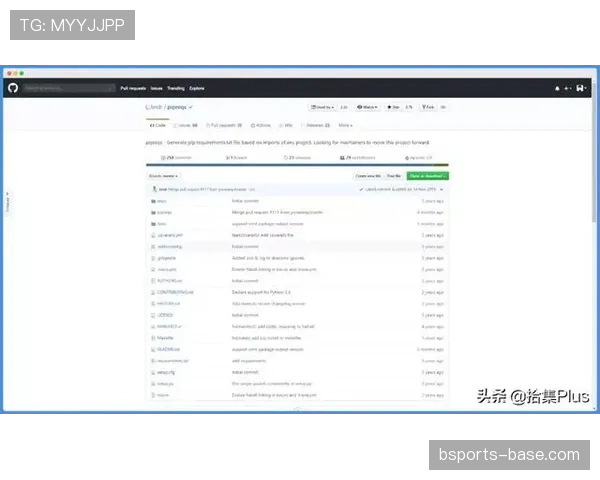Open Clone or download dropdown
Image resolution: width=600 pixels, height=480 pixels.
pyautogui.click(x=428, y=175)
